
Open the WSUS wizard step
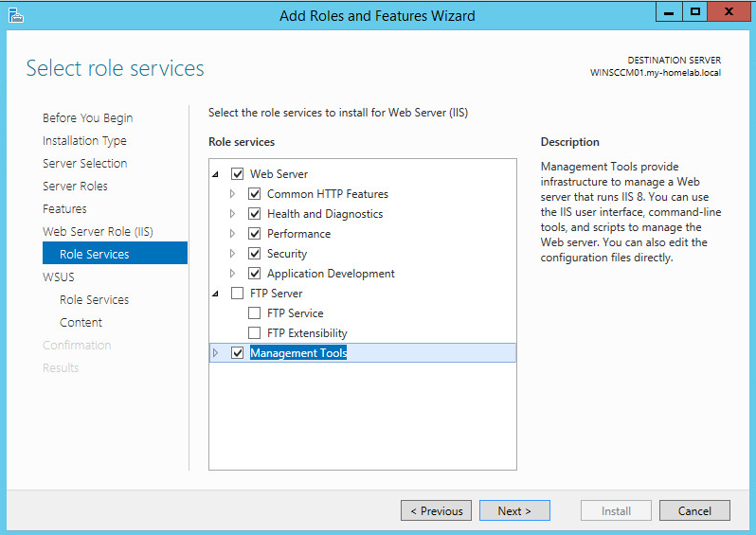coord(58,277)
